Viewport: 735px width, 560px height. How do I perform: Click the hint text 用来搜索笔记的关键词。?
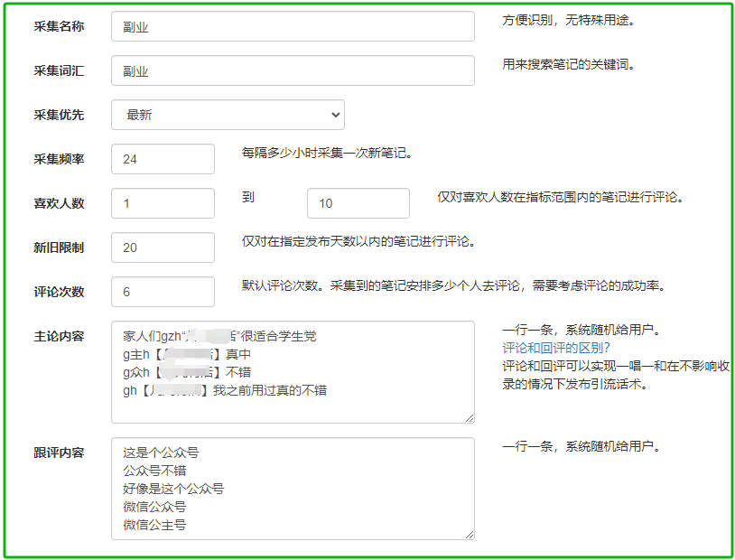[x=569, y=64]
